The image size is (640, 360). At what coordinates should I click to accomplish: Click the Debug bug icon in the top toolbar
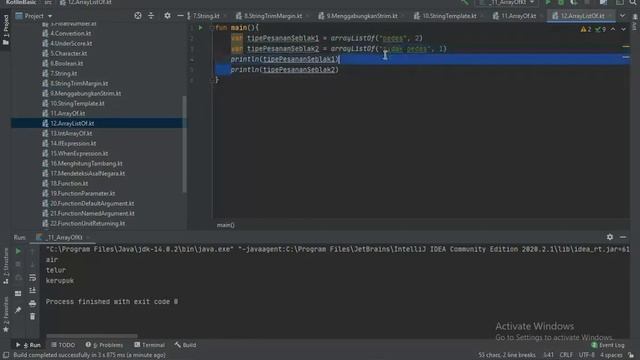tap(561, 2)
